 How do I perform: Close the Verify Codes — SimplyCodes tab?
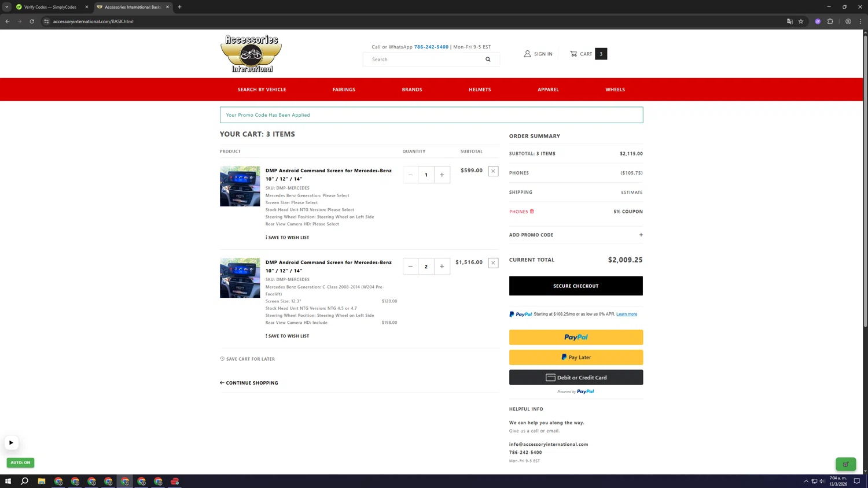click(x=87, y=7)
